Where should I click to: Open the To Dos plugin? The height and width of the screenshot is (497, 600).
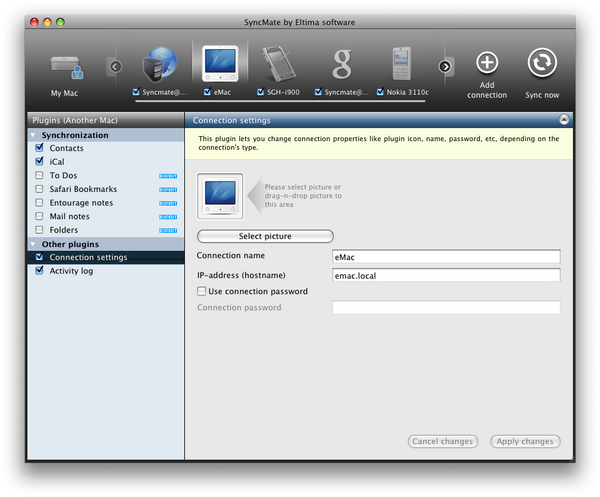click(63, 175)
